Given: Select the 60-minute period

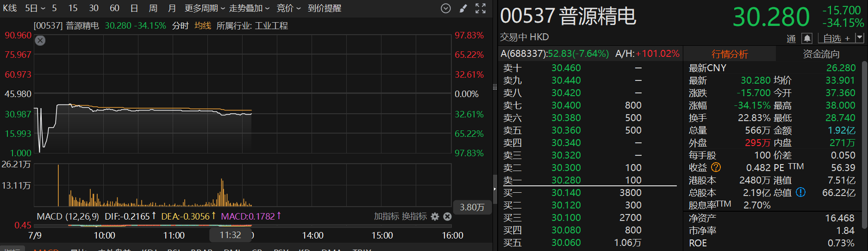Looking at the screenshot, I should [115, 8].
